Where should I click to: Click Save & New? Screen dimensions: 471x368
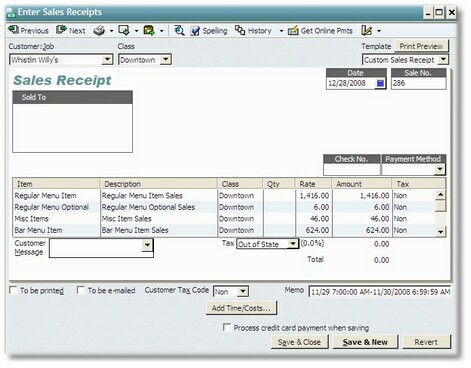coord(365,342)
